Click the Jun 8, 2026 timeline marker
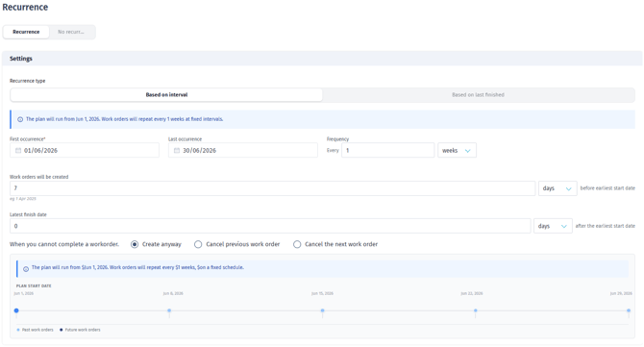 (x=169, y=310)
